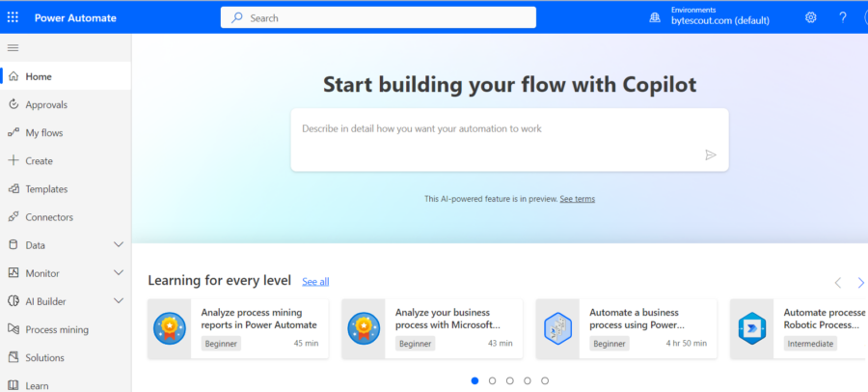
Task: Click the Data cylinder icon
Action: [14, 244]
